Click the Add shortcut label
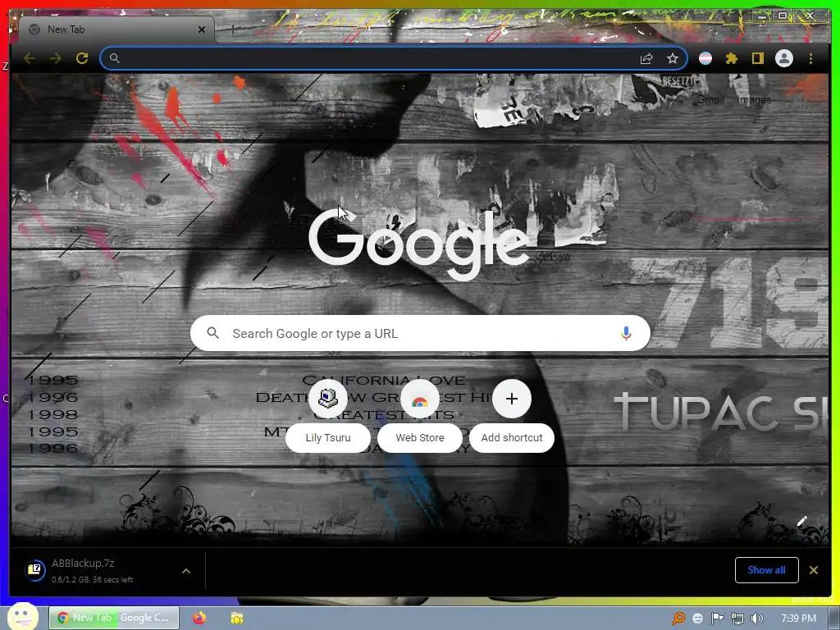Screen dimensions: 840x630 coord(512,438)
